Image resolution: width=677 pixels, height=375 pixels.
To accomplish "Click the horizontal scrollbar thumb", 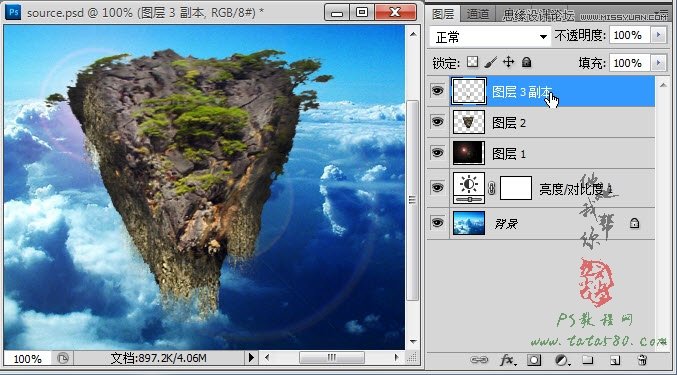I will 332,357.
